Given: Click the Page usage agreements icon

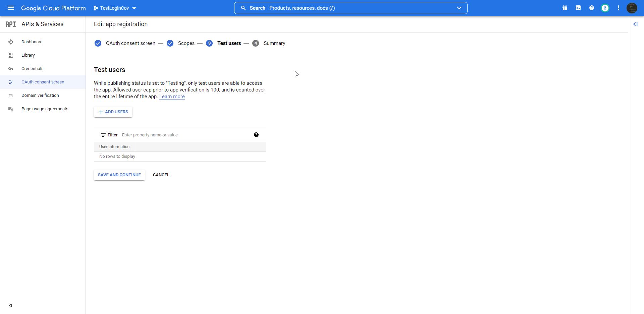Looking at the screenshot, I should coord(11,109).
